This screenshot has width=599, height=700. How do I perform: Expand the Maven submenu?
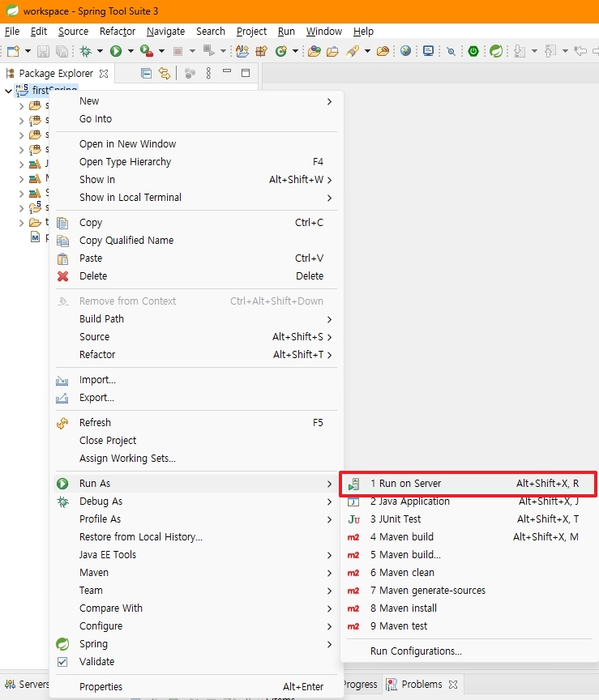tap(196, 573)
